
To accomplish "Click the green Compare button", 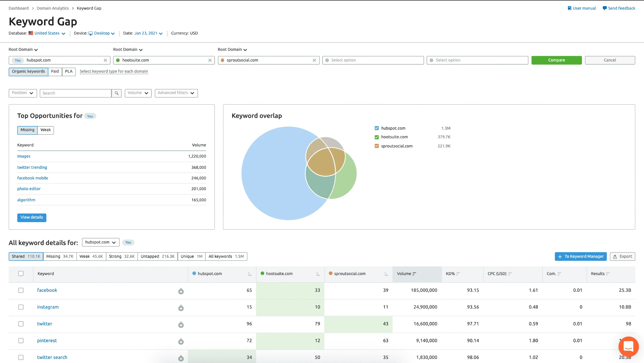I will 556,60.
